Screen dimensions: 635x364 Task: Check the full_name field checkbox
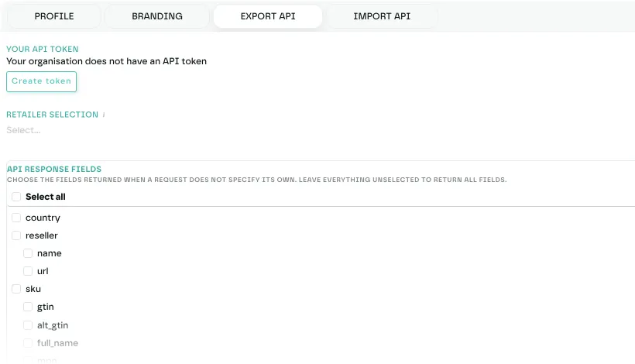(x=28, y=343)
